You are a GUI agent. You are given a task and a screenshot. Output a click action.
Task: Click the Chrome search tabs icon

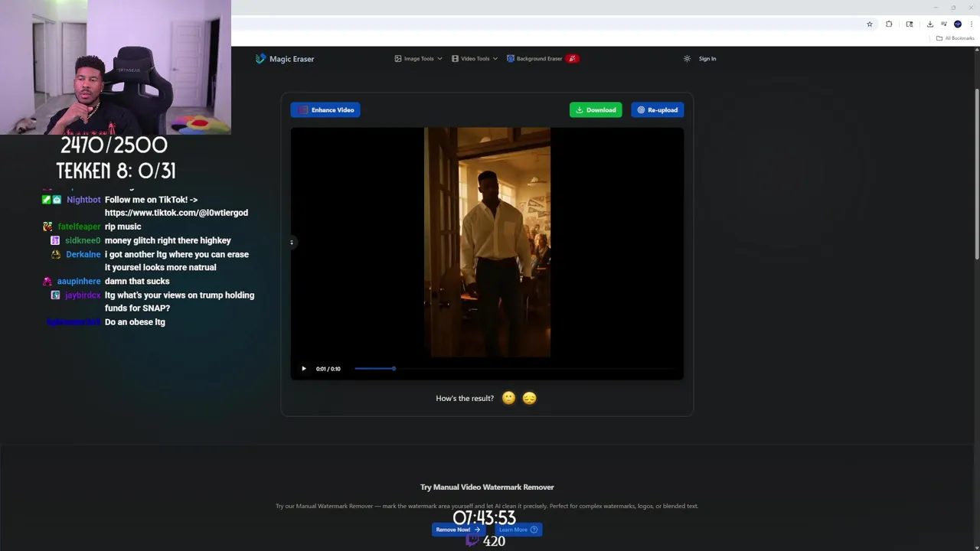pyautogui.click(x=910, y=24)
